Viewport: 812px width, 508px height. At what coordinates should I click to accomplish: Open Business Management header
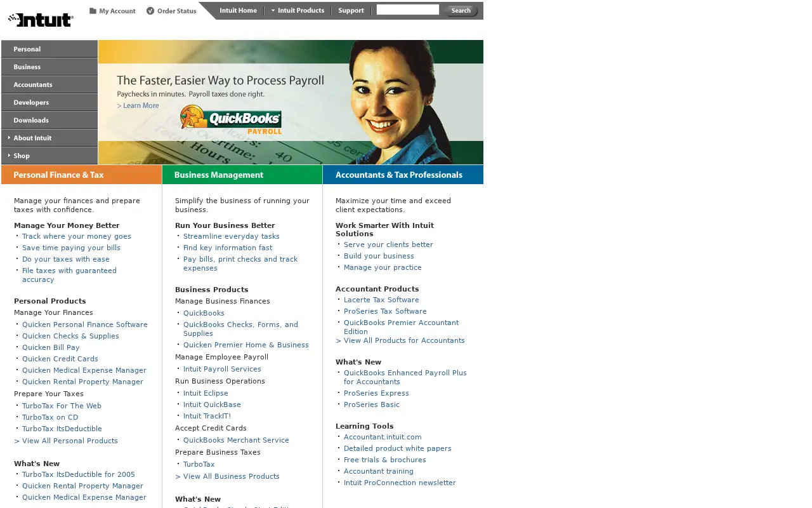242,175
